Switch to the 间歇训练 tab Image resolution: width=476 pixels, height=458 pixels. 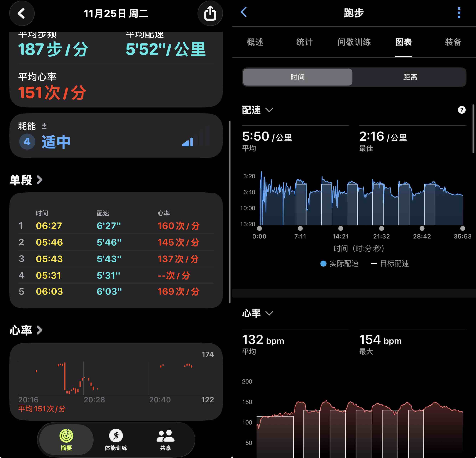pos(354,42)
